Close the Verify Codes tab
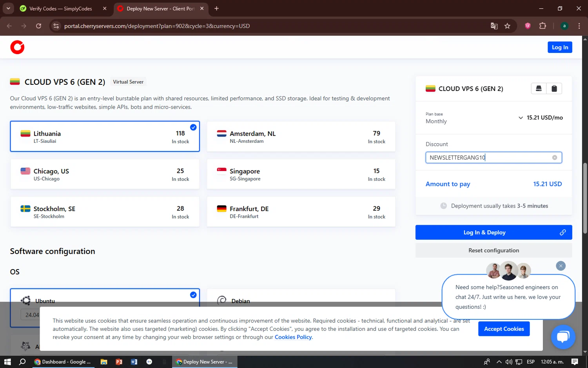Image resolution: width=588 pixels, height=368 pixels. (105, 8)
